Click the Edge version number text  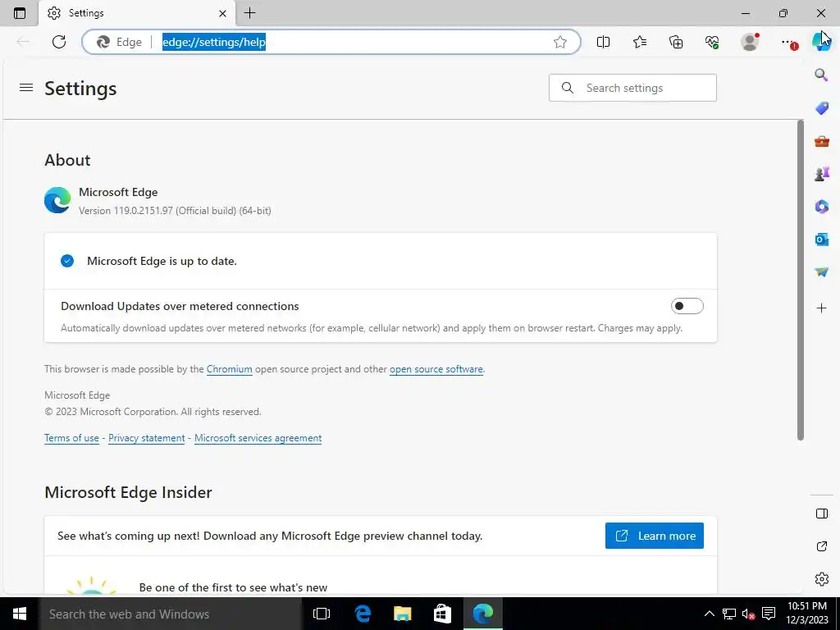pyautogui.click(x=175, y=211)
